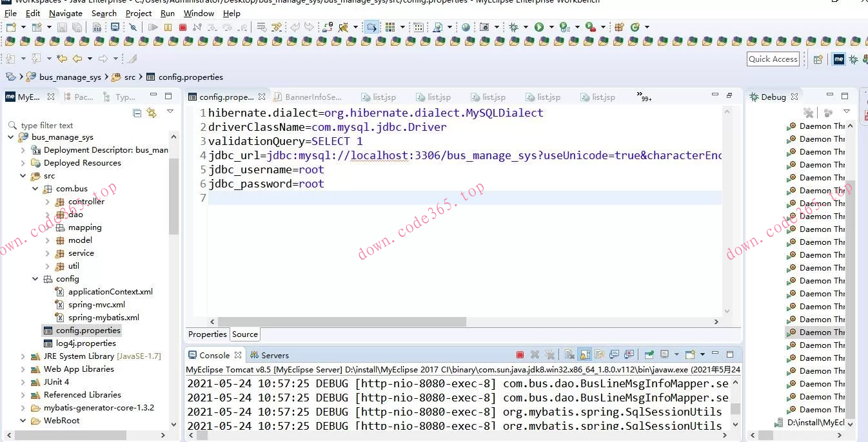Image resolution: width=868 pixels, height=442 pixels.
Task: Switch to the Servers tab
Action: [x=270, y=355]
